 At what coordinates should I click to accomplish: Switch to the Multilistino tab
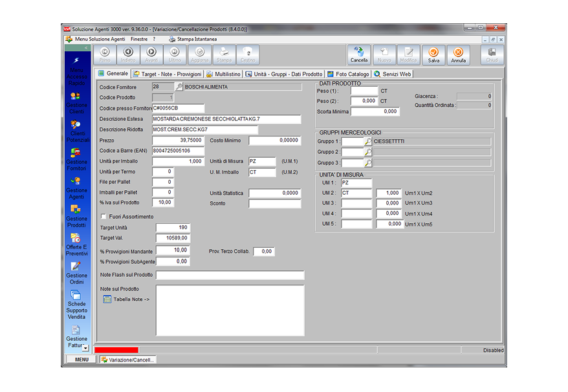point(228,74)
